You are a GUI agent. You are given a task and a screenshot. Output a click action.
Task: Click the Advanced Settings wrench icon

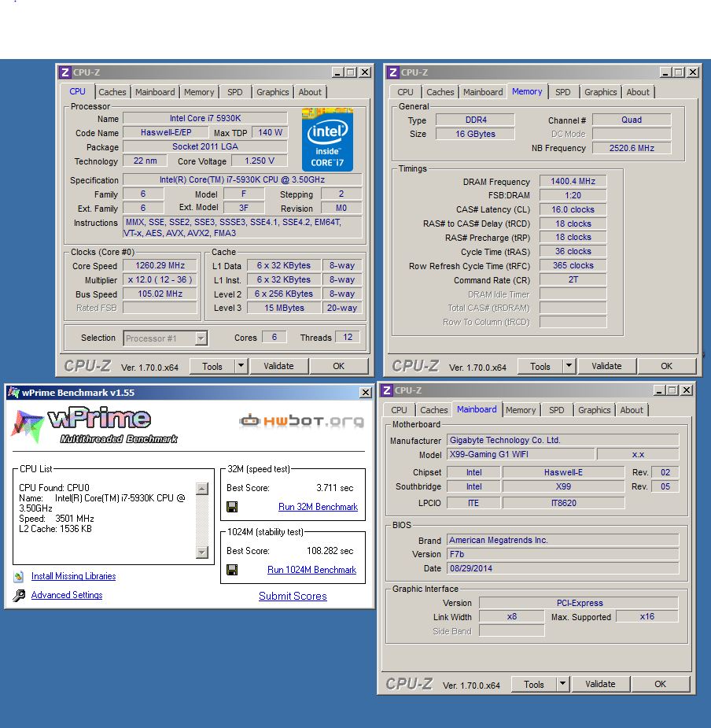coord(19,595)
